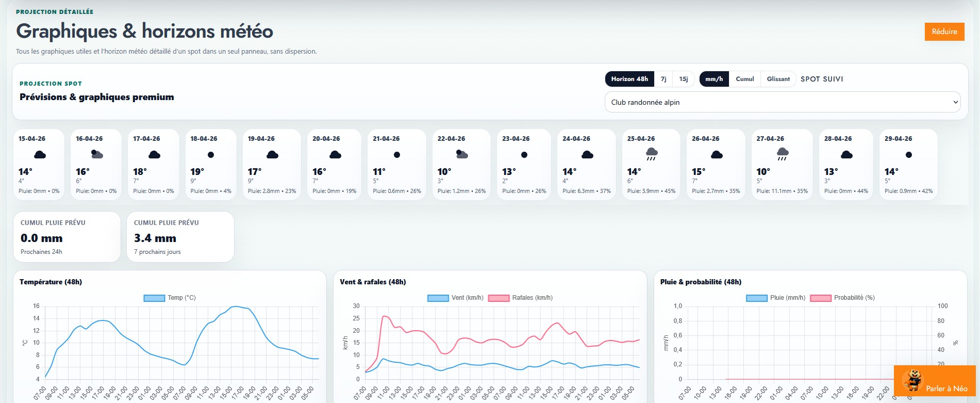
Task: Click the partly cloudy icon for 22-04-26
Action: [x=462, y=154]
